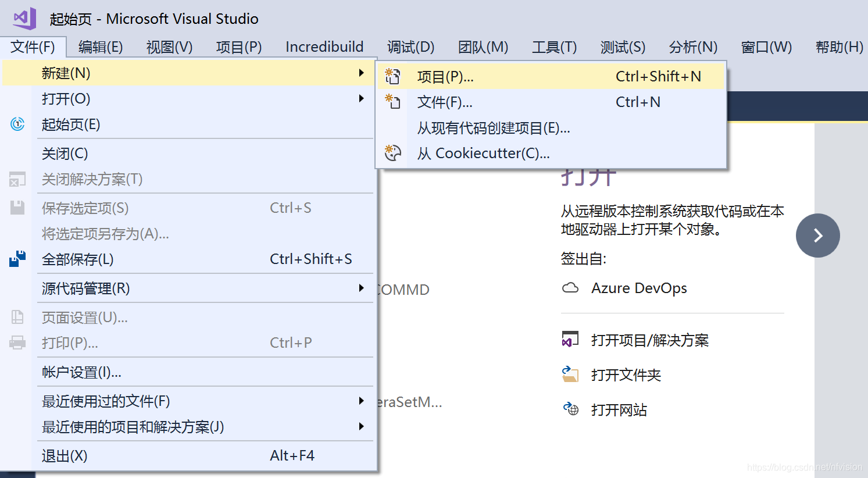Click the Page Setup icon

coord(17,317)
